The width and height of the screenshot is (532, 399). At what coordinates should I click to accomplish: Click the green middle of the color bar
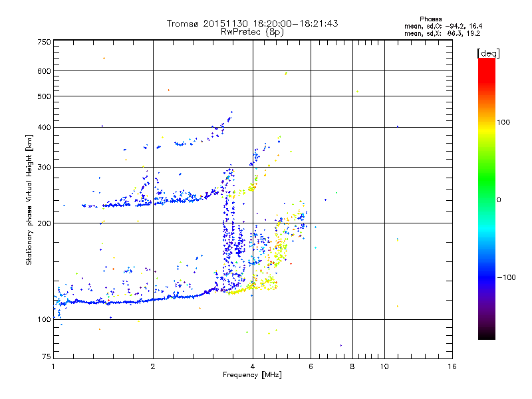coord(487,180)
